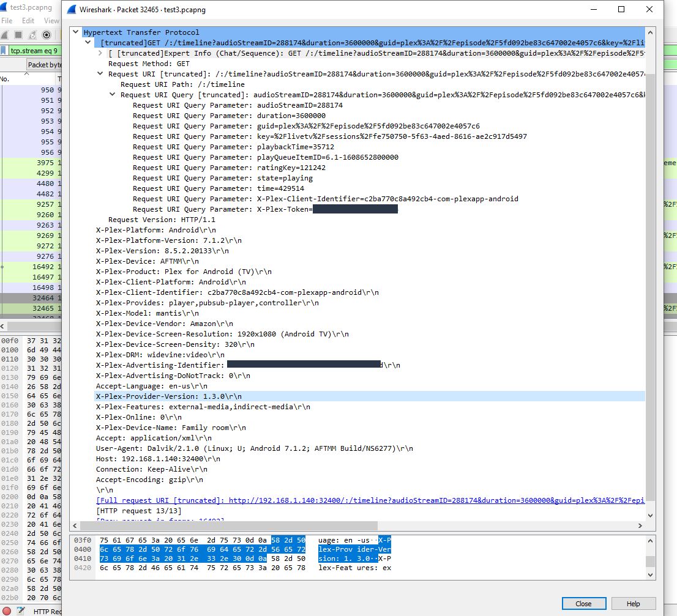Screen dimensions: 677x616
Task: Click capture file comment pencil icon in status bar
Action: pyautogui.click(x=20, y=611)
